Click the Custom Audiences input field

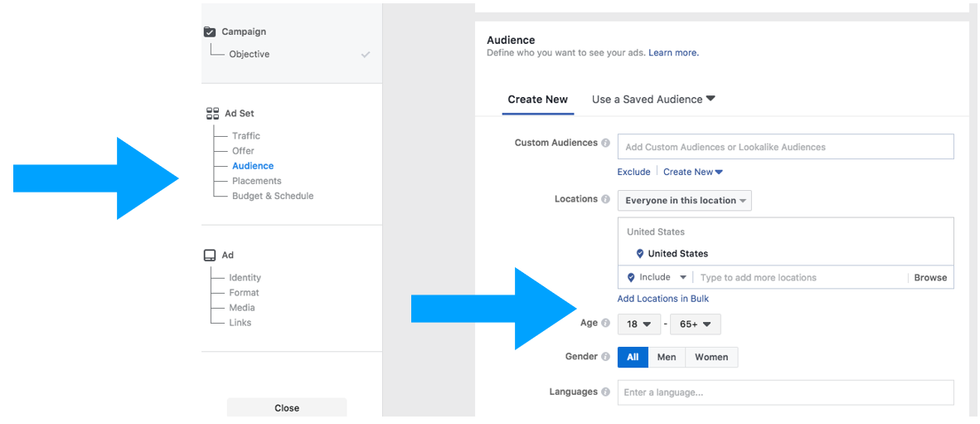coord(786,147)
